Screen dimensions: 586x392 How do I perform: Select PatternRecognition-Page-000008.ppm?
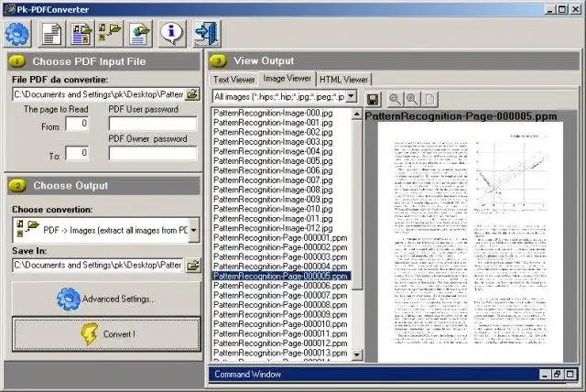(x=280, y=305)
